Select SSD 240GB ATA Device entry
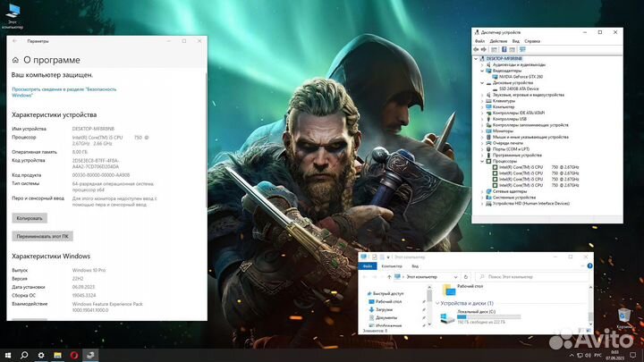This screenshot has width=644, height=362. [519, 88]
